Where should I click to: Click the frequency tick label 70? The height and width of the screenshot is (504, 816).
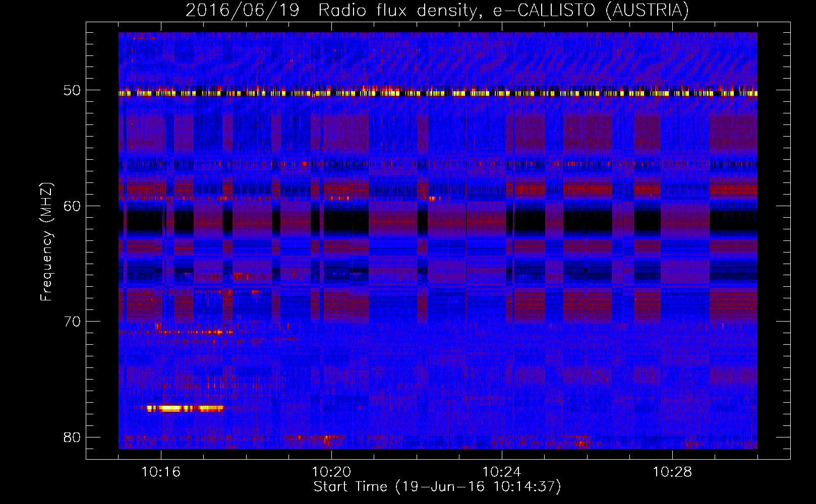[x=72, y=322]
